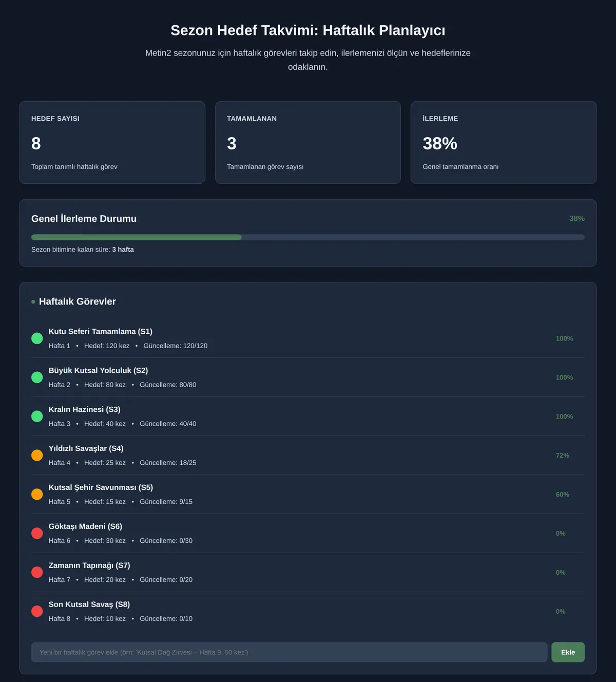Screen dimensions: 616x682
Task: Click the status dot next to Kralın Hazinesi
Action: pyautogui.click(x=37, y=416)
